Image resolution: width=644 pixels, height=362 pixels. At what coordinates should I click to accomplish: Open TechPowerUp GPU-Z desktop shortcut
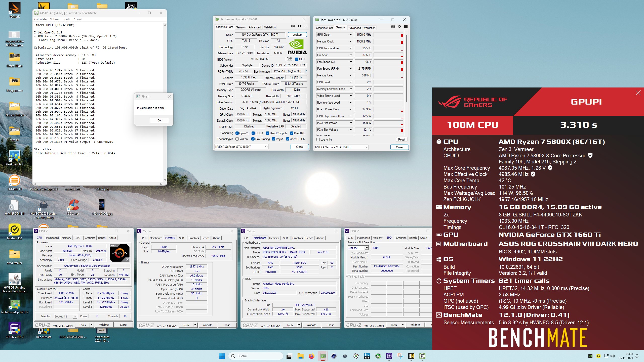pos(14,306)
